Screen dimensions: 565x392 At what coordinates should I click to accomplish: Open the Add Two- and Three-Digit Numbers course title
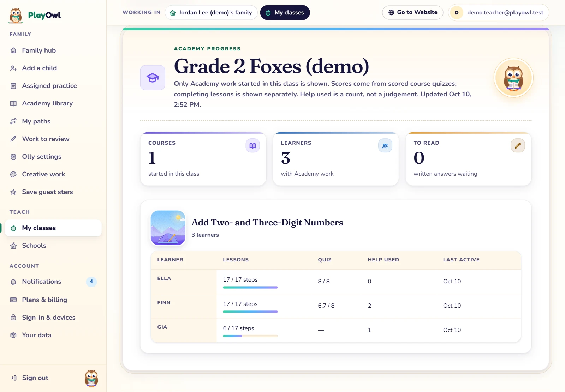[267, 223]
